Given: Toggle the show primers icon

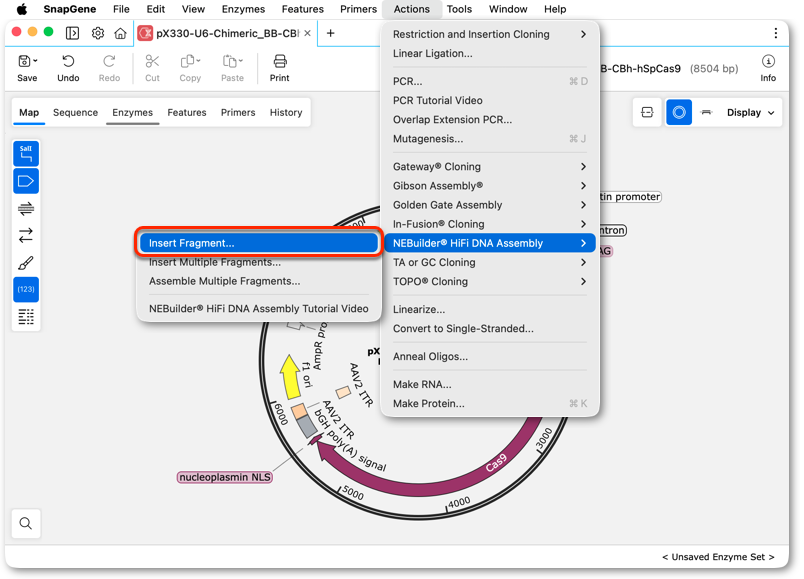Looking at the screenshot, I should 26,208.
